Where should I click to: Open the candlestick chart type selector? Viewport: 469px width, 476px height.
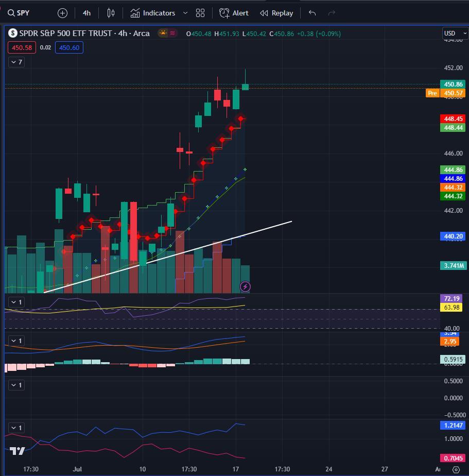click(x=111, y=13)
